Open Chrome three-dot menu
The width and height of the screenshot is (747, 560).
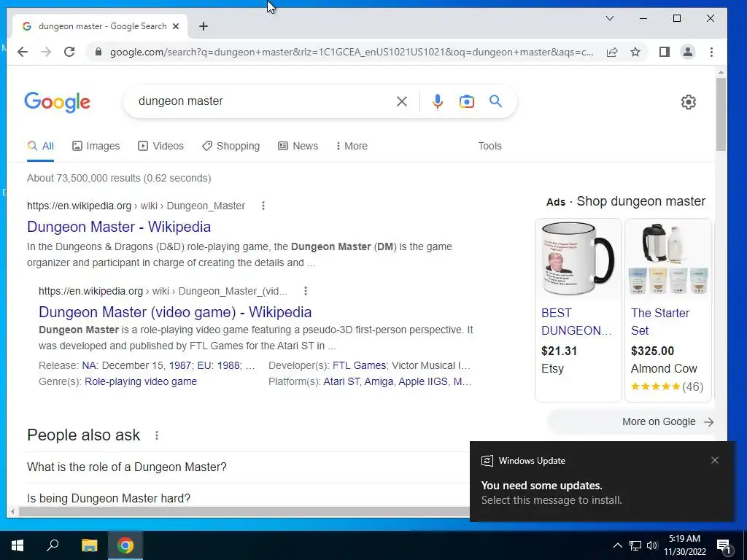click(711, 52)
